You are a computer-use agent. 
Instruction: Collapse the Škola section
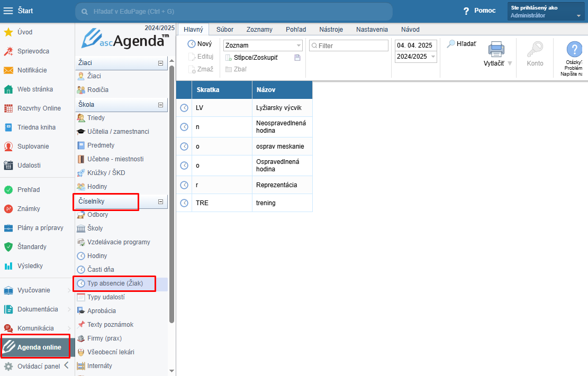tap(160, 105)
